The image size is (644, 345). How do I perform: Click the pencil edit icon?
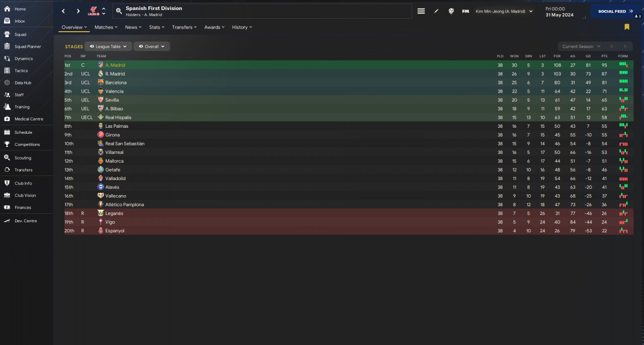click(x=436, y=11)
